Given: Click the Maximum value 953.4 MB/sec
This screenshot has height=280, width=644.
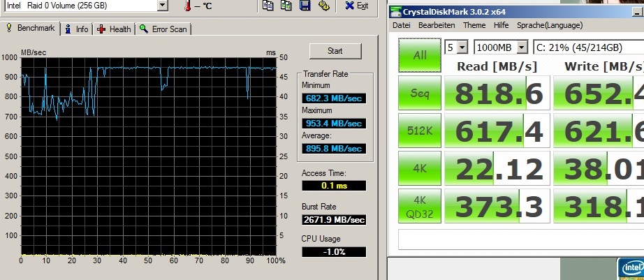Looking at the screenshot, I should click(333, 124).
